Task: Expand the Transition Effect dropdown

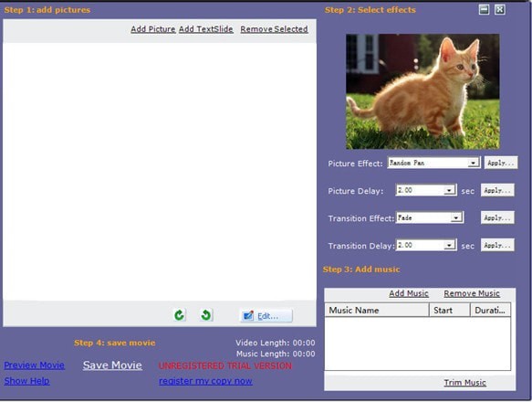Action: click(456, 217)
